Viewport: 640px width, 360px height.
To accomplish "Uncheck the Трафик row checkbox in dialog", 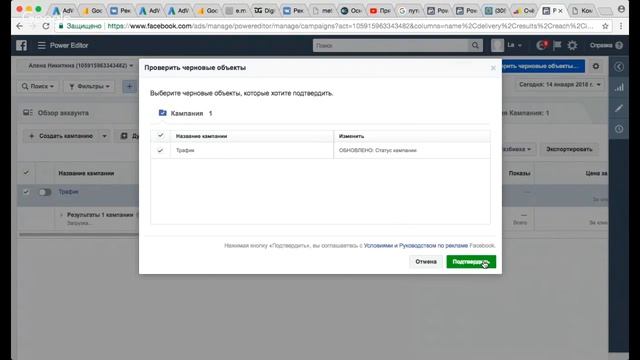I will [160, 150].
